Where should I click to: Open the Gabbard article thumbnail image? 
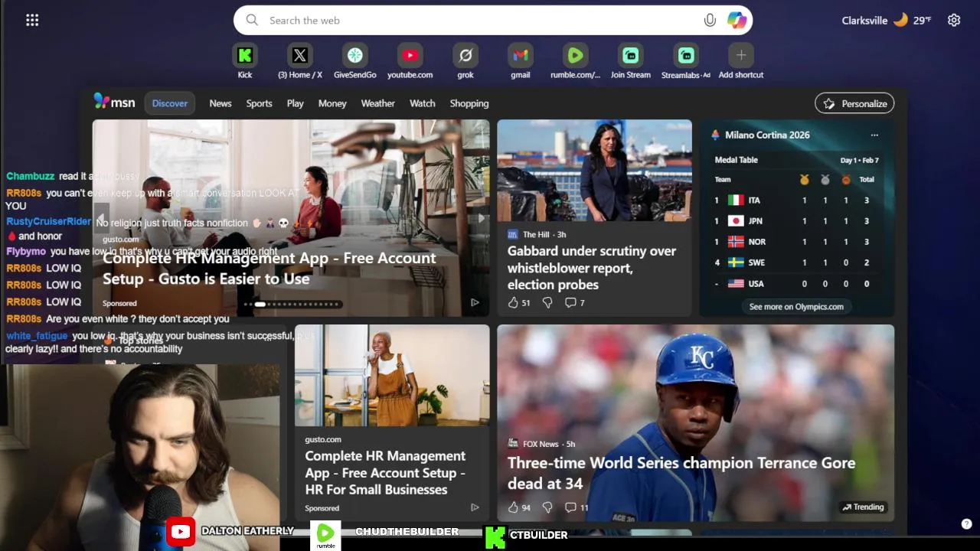594,171
